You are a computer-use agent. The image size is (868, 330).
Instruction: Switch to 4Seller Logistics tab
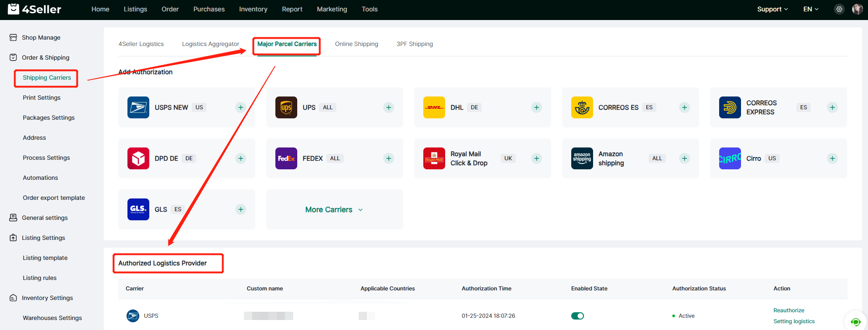click(x=141, y=44)
